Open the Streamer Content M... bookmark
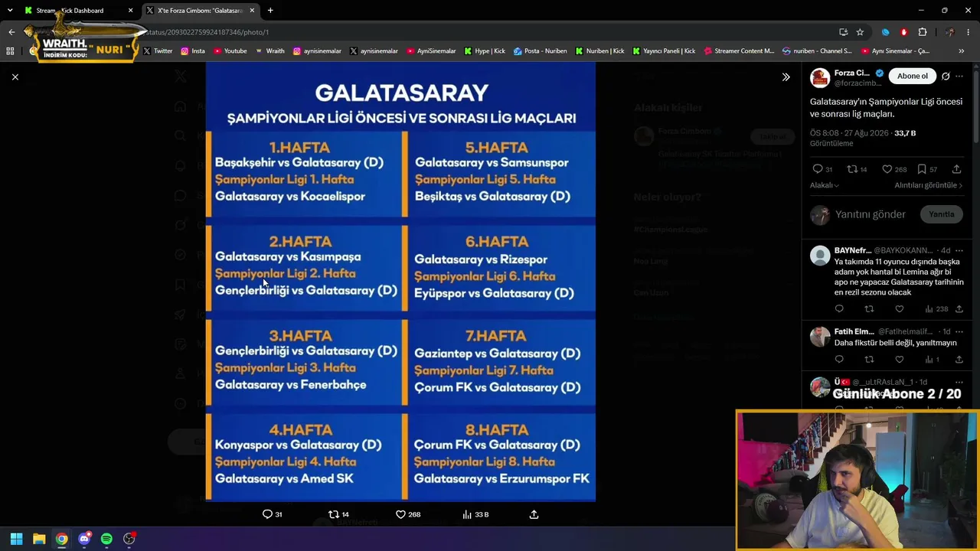 tap(739, 51)
